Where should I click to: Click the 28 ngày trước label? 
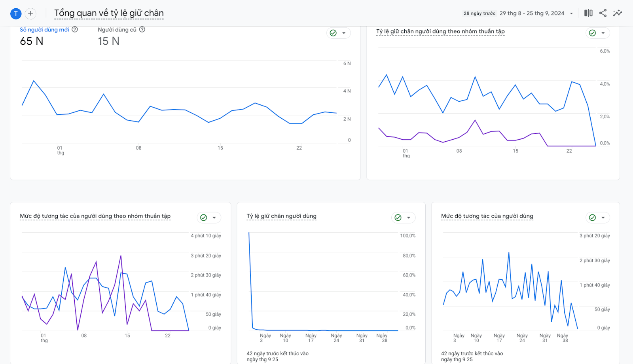[479, 13]
